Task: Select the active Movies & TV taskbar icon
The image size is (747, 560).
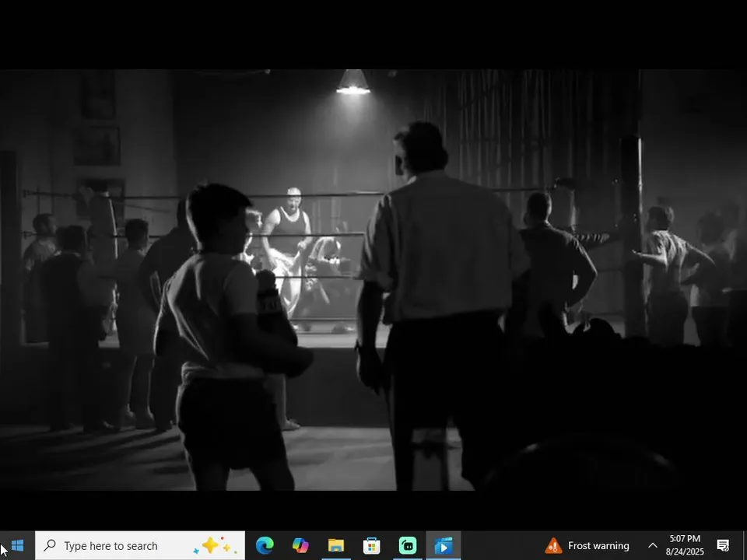Action: [x=443, y=546]
